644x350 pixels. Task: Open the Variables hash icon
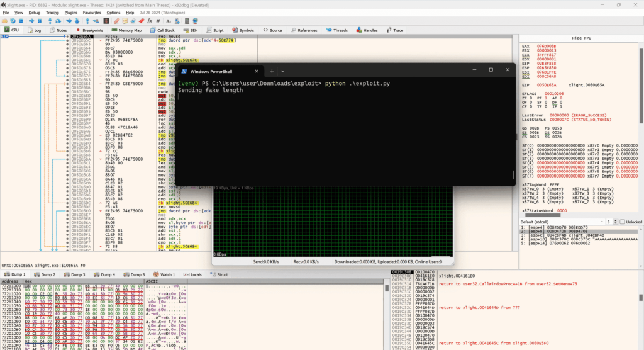tap(158, 21)
